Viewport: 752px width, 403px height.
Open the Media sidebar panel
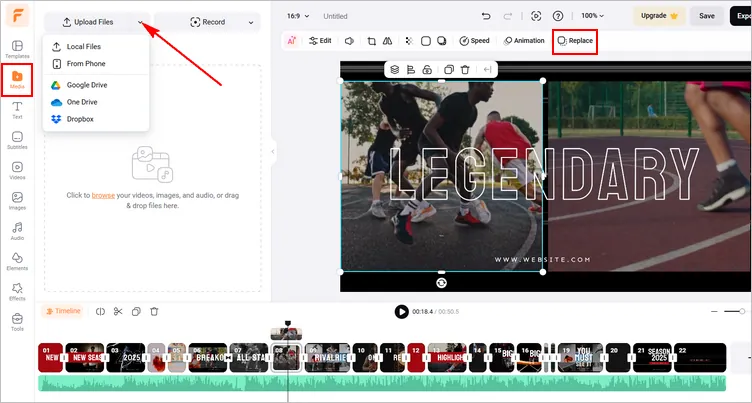(17, 80)
